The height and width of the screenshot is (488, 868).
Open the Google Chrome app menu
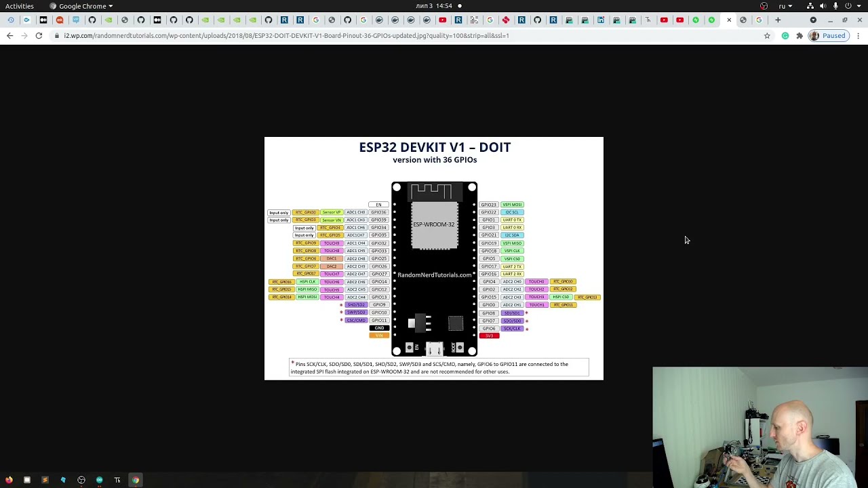81,6
